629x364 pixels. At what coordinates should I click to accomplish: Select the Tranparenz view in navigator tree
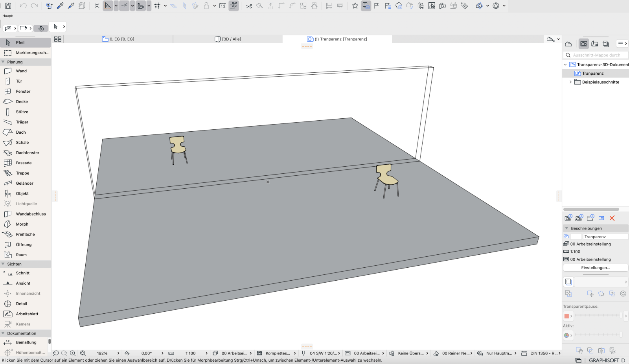(x=593, y=74)
